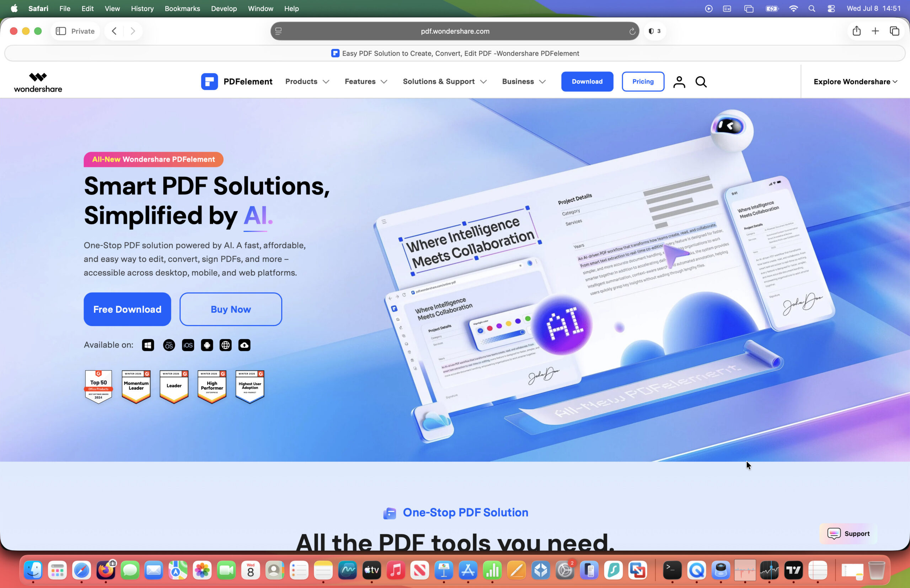Screen dimensions: 910x588
Task: Open the site search magnifier icon
Action: [x=701, y=82]
